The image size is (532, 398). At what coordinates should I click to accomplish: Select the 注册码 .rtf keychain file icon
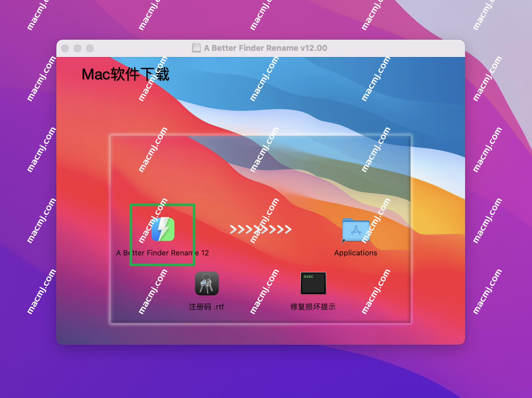click(207, 283)
